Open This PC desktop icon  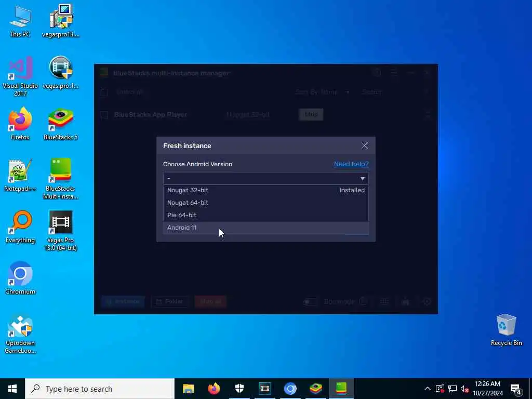point(20,21)
